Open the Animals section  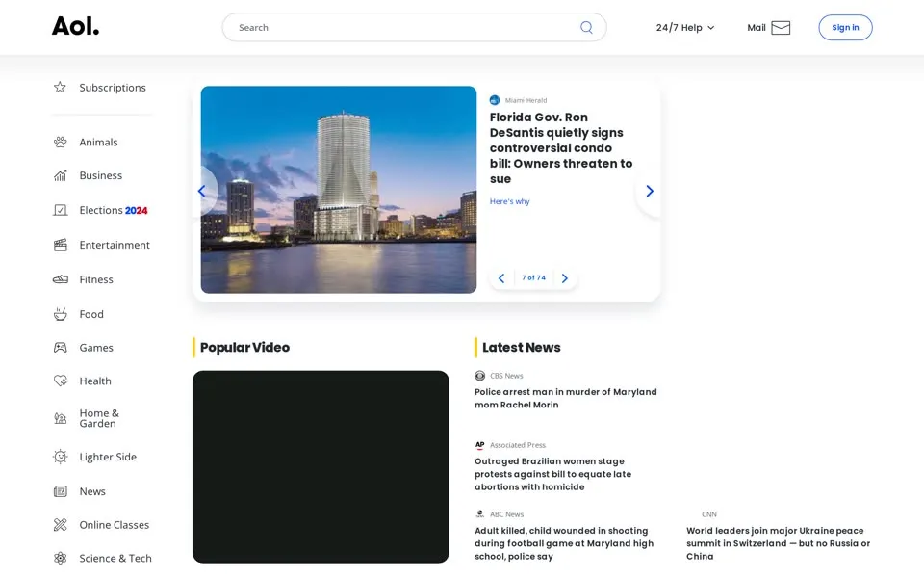pyautogui.click(x=98, y=143)
